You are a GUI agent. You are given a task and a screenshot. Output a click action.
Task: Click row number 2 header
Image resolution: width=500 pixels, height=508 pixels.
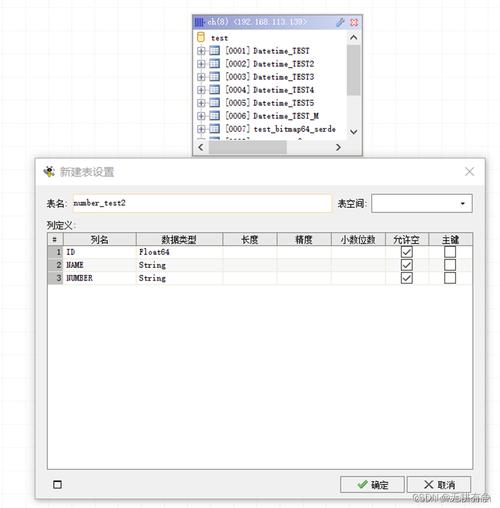pyautogui.click(x=55, y=265)
